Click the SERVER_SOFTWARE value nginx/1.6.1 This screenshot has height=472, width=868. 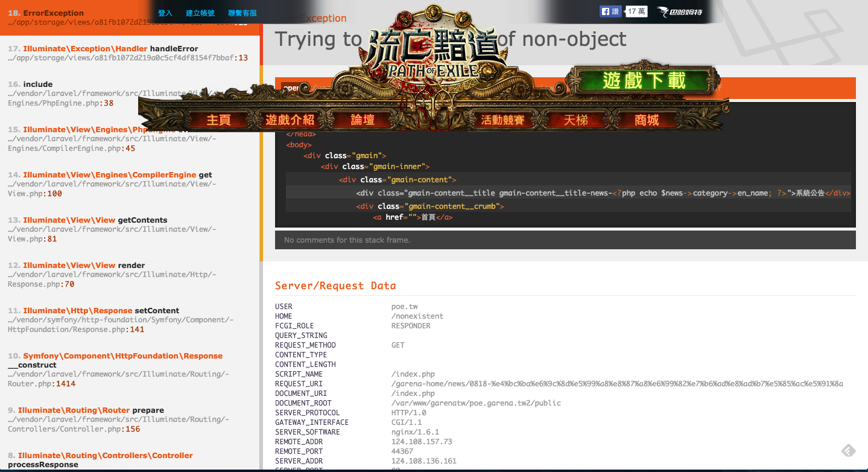click(x=416, y=432)
